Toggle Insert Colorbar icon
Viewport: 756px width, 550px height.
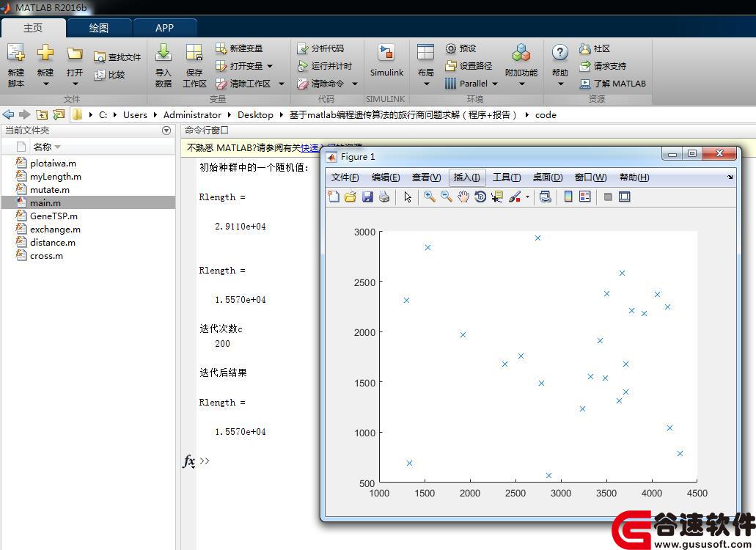[x=568, y=197]
